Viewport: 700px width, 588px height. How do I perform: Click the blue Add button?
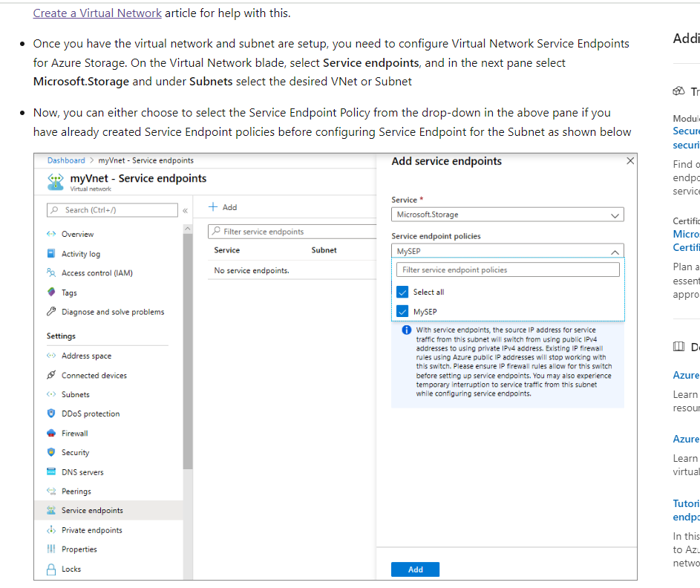pos(415,569)
